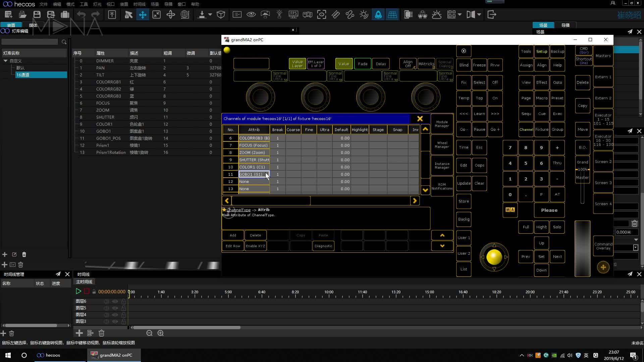This screenshot has width=644, height=362.
Task: Open the split-view dropdown arrow
Action: 479,14
